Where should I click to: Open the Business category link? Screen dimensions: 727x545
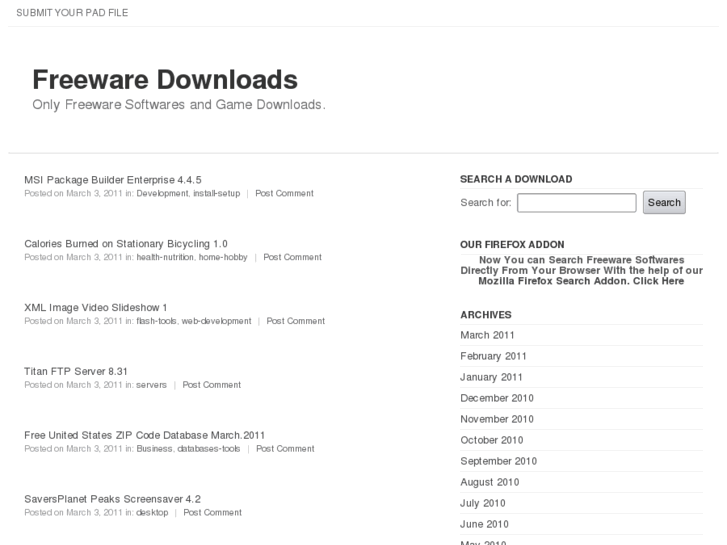154,449
